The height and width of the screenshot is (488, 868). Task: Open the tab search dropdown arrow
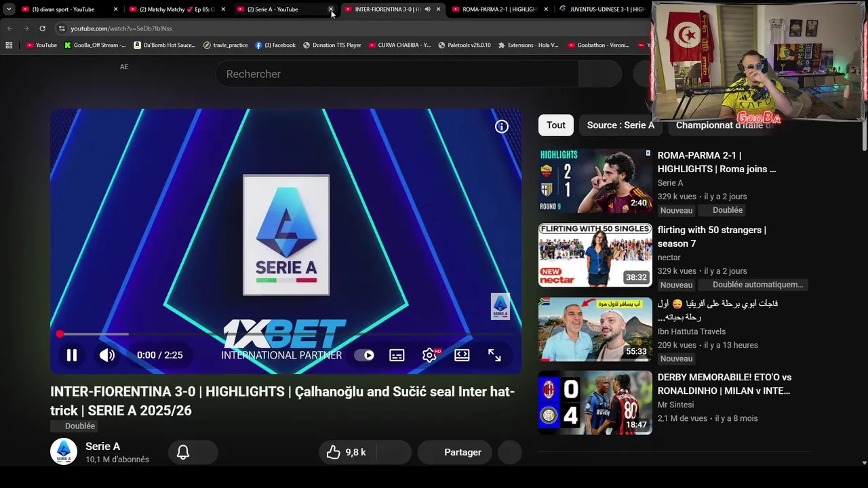pos(9,9)
